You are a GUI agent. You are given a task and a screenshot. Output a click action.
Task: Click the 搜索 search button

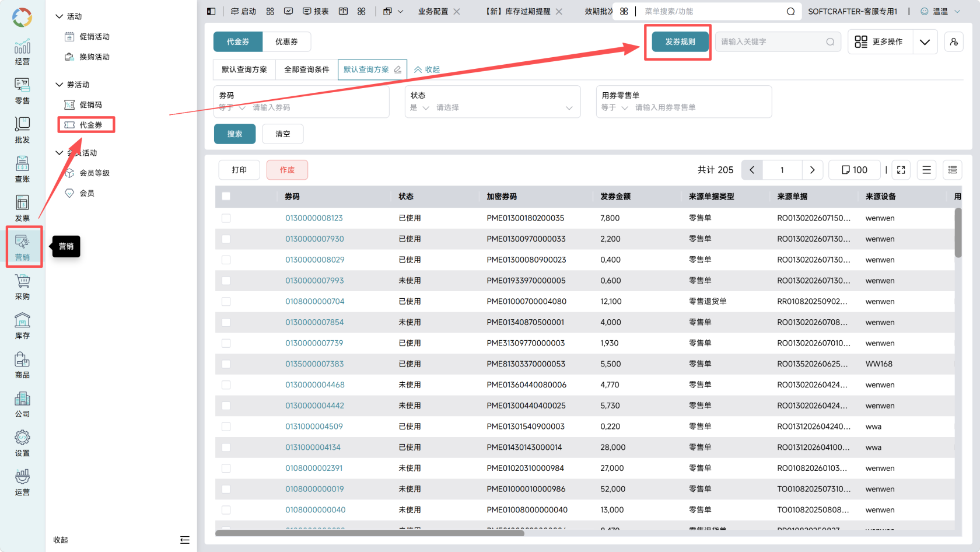[235, 134]
